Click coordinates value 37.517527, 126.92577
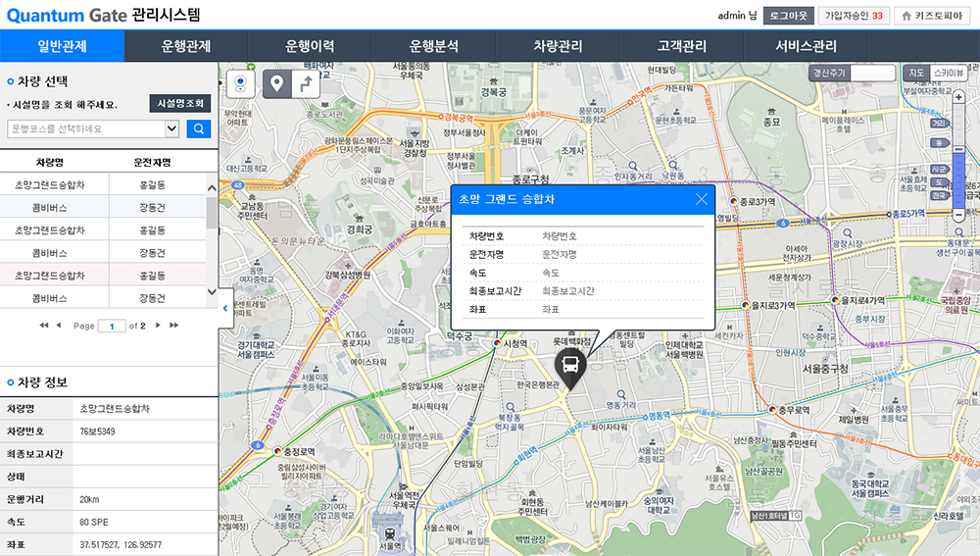980x556 pixels. (121, 545)
